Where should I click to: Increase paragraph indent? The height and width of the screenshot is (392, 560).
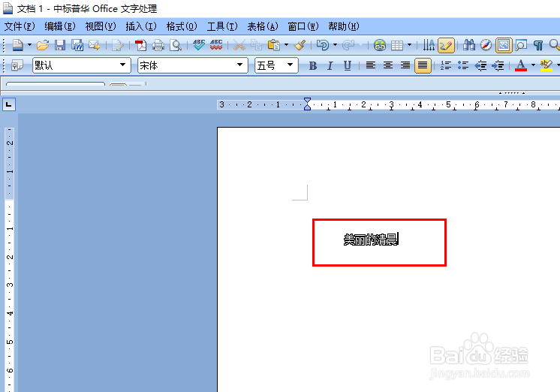[498, 65]
